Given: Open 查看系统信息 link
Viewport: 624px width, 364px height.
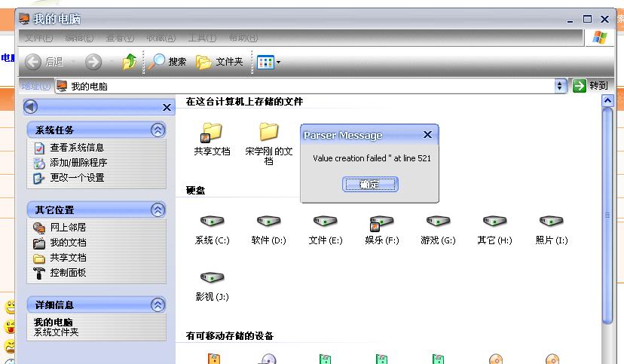Looking at the screenshot, I should pyautogui.click(x=77, y=148).
